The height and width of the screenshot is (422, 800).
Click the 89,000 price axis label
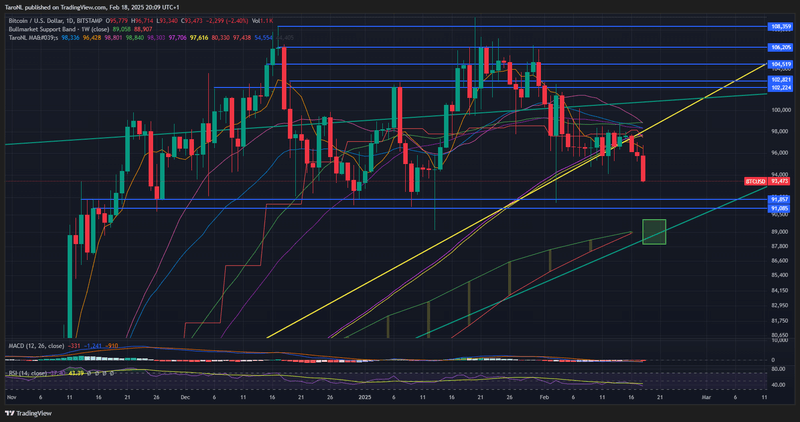click(x=781, y=232)
